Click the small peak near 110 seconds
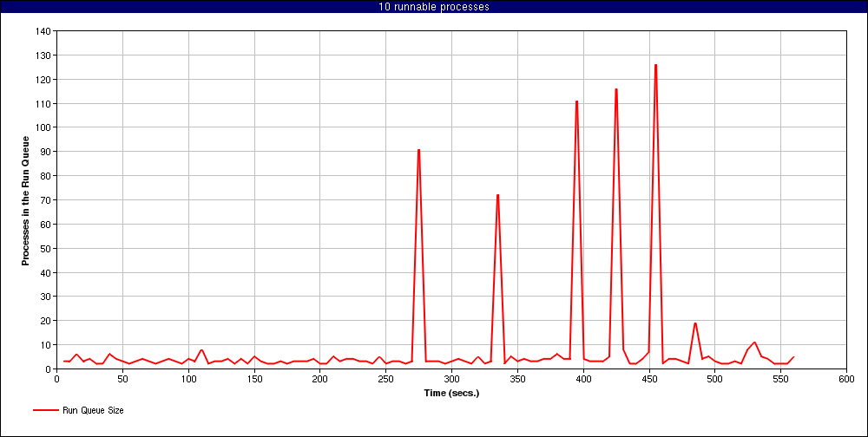The width and height of the screenshot is (868, 437). point(201,350)
